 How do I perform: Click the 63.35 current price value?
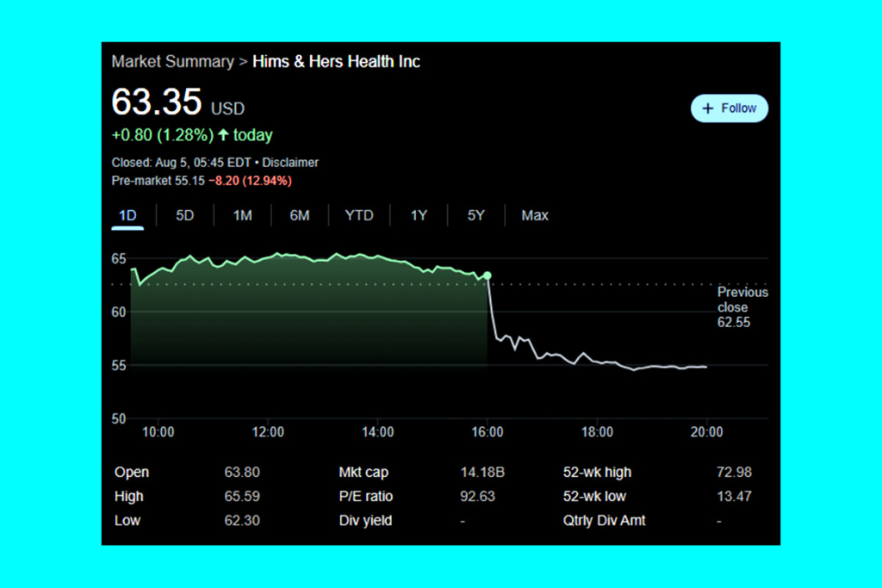[x=157, y=103]
